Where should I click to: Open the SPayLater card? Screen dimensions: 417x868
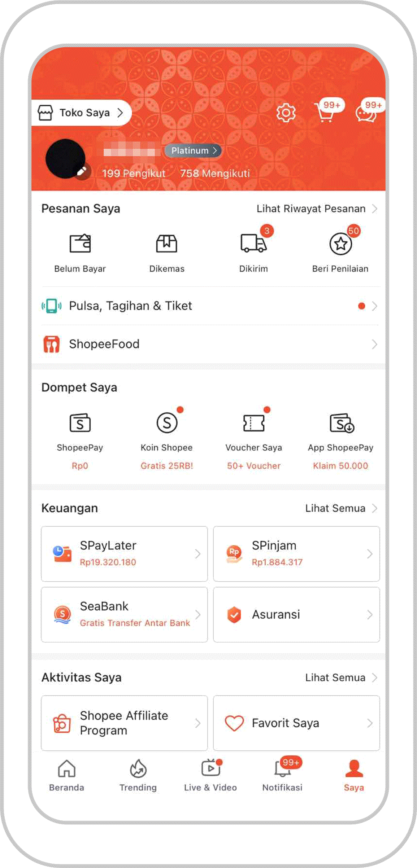[x=124, y=554]
